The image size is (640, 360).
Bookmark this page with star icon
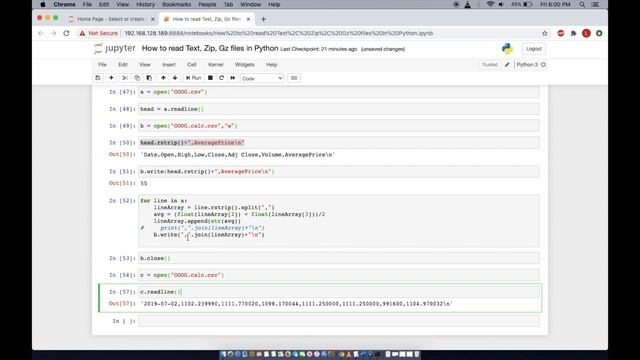(x=544, y=33)
